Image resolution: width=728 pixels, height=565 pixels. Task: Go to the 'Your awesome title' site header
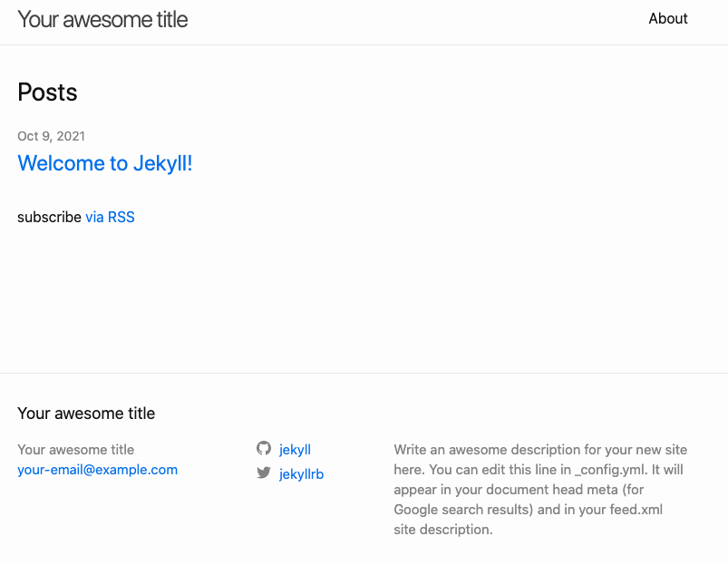coord(102,20)
